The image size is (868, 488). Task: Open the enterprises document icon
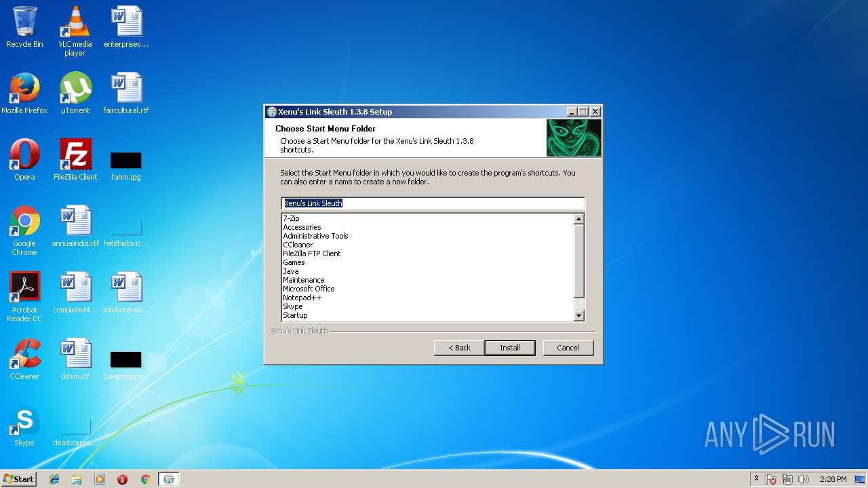tap(126, 27)
